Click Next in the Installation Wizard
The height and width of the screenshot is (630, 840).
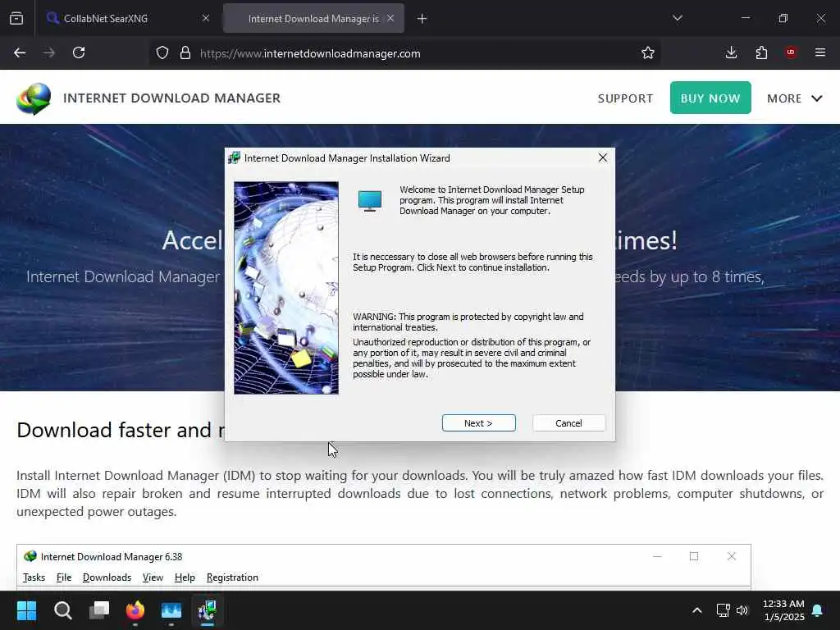click(478, 422)
